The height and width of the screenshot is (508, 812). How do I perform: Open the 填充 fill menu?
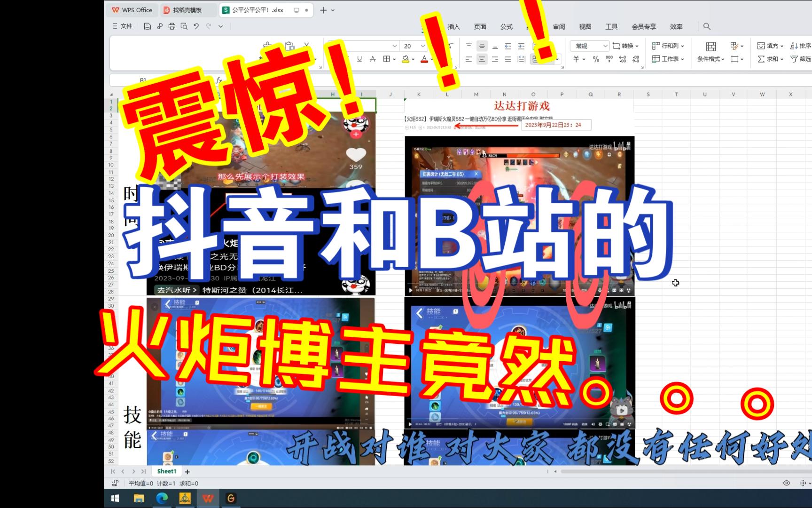click(770, 46)
